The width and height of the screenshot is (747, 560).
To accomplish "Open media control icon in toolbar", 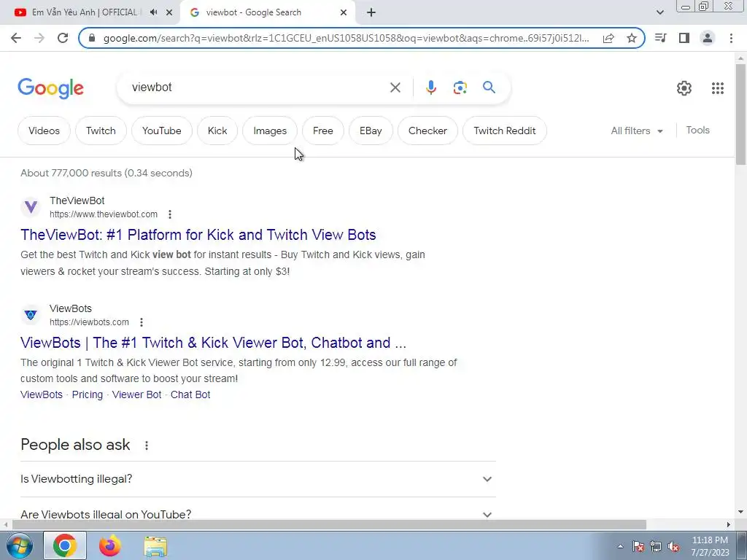I will coord(660,38).
